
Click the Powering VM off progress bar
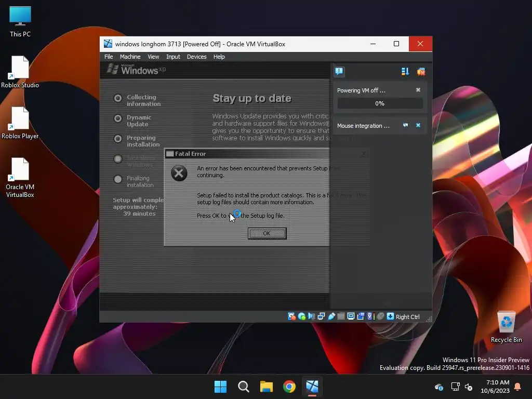(380, 103)
